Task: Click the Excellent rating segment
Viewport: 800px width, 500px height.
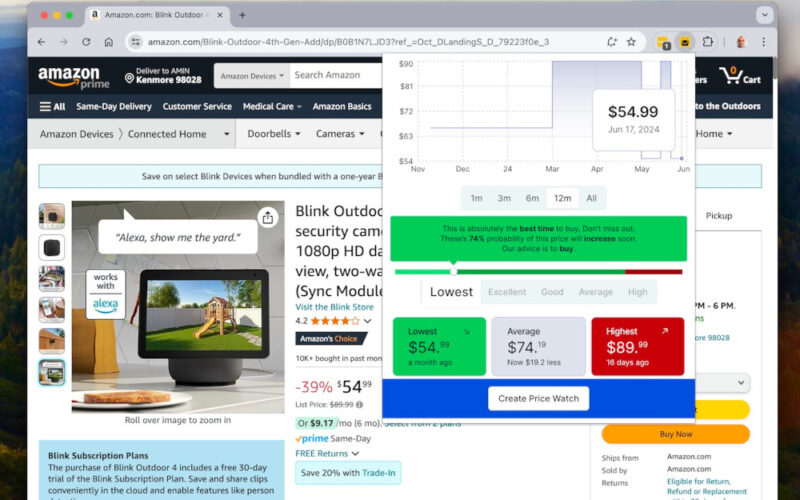Action: (x=507, y=292)
